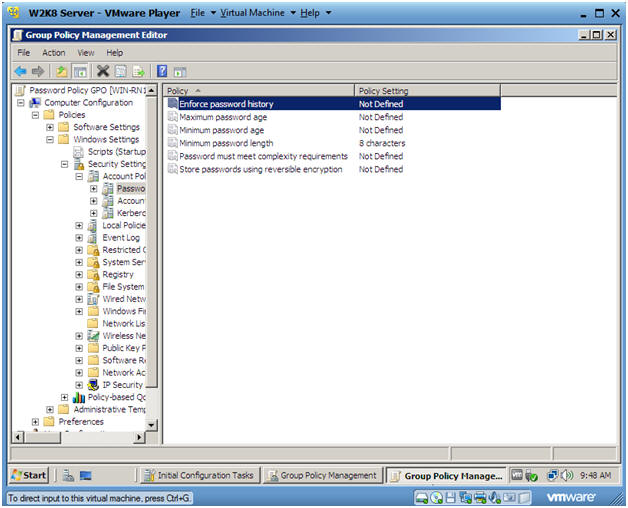This screenshot has height=508, width=628.
Task: Open the Action menu
Action: (54, 53)
